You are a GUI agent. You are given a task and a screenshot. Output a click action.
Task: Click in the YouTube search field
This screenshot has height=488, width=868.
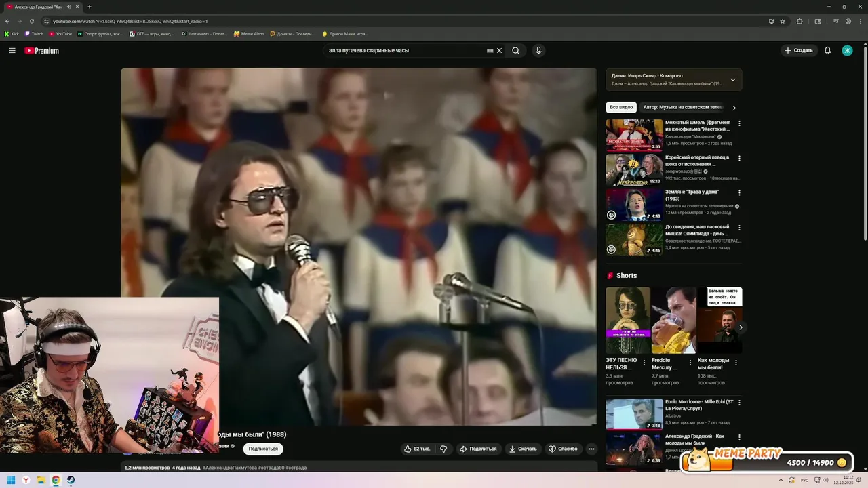[403, 50]
